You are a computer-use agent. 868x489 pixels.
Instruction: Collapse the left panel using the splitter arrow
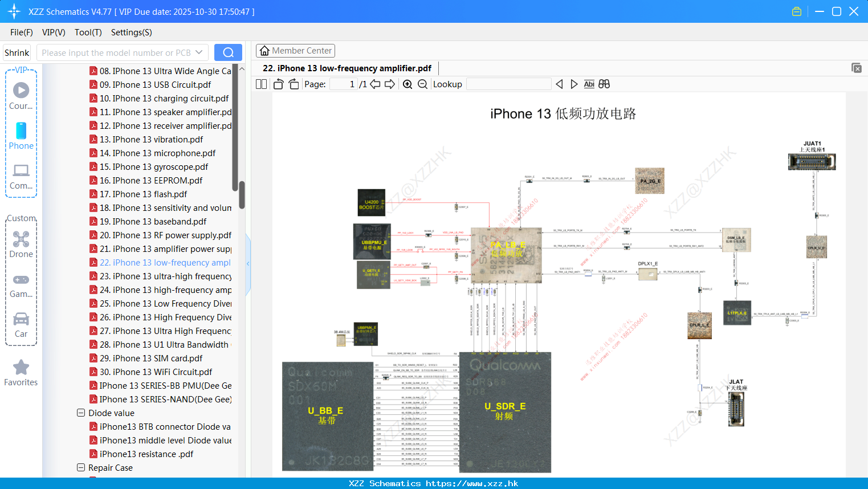(x=248, y=263)
